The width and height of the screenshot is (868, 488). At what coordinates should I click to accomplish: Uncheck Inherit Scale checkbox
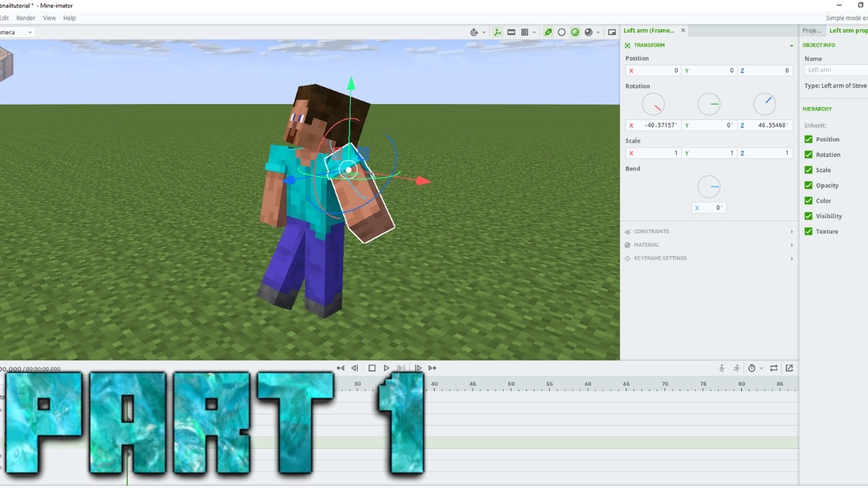point(808,170)
